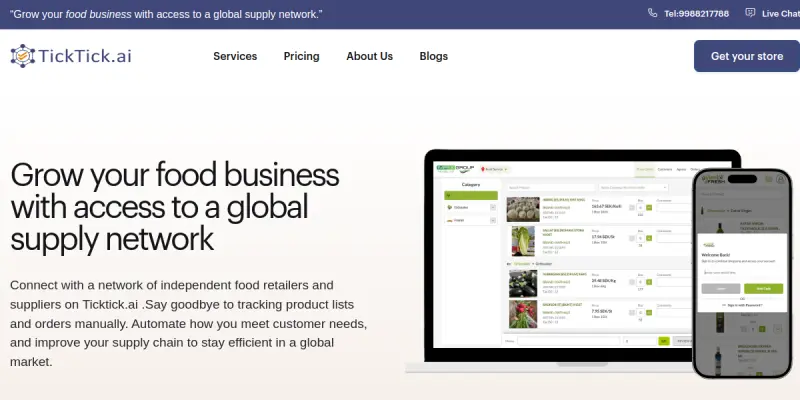This screenshot has height=400, width=800.
Task: Click the smartphone app mockup image
Action: point(742,274)
